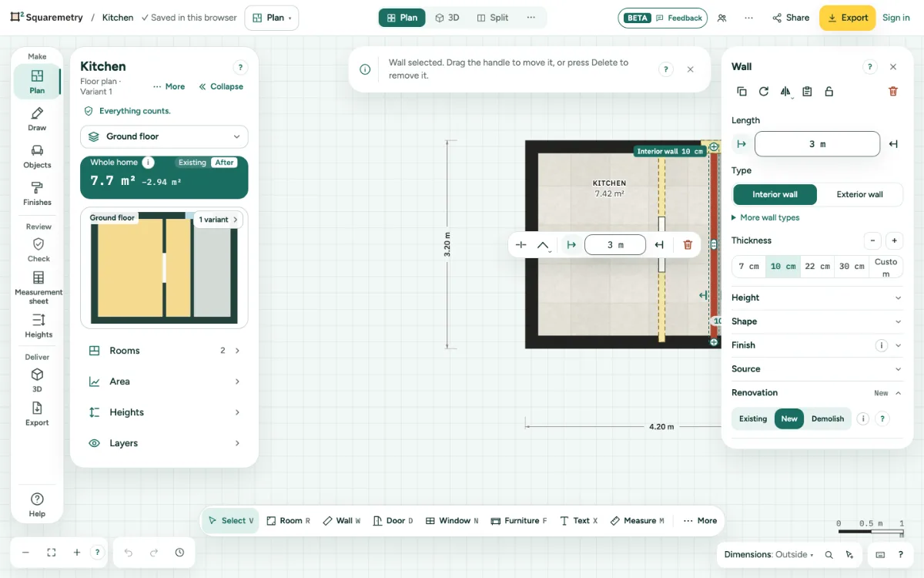The image size is (924, 578).
Task: Open the Finishes tool in sidebar
Action: pyautogui.click(x=37, y=194)
